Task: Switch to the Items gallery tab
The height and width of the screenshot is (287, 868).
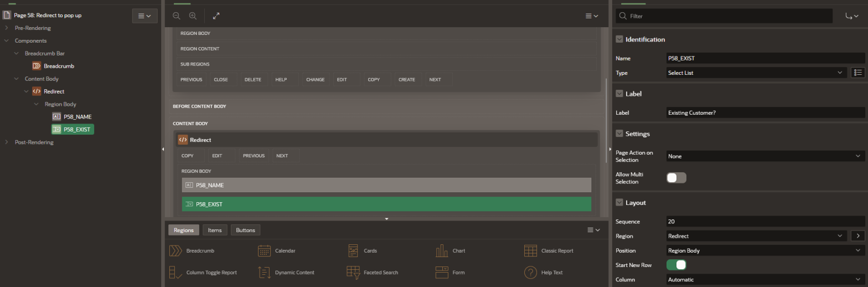Action: click(215, 230)
